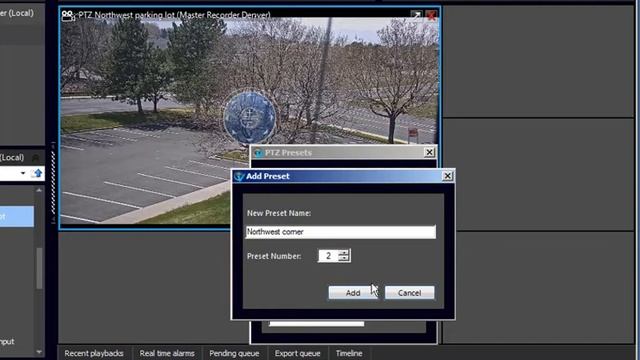
Task: Switch to the Timeline tab
Action: tap(349, 353)
